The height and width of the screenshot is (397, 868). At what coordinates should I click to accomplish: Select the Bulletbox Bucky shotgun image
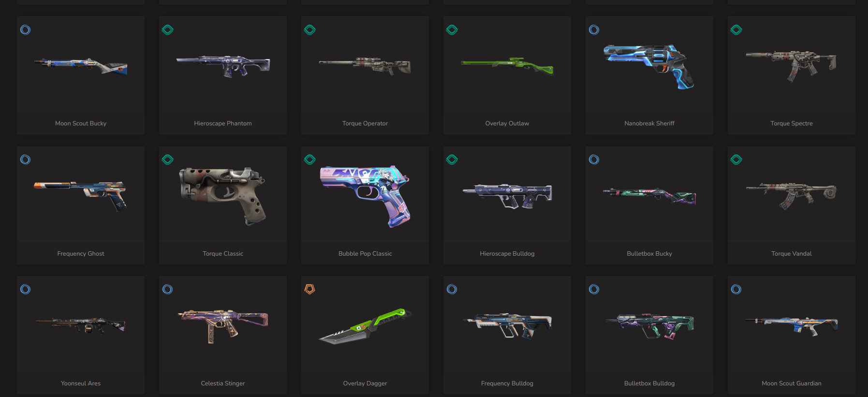click(x=649, y=196)
